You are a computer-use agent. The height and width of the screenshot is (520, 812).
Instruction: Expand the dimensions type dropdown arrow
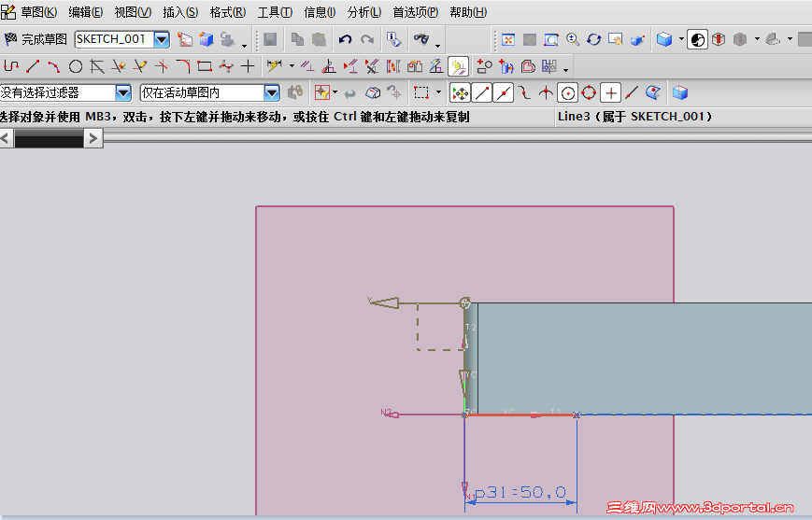pos(292,65)
